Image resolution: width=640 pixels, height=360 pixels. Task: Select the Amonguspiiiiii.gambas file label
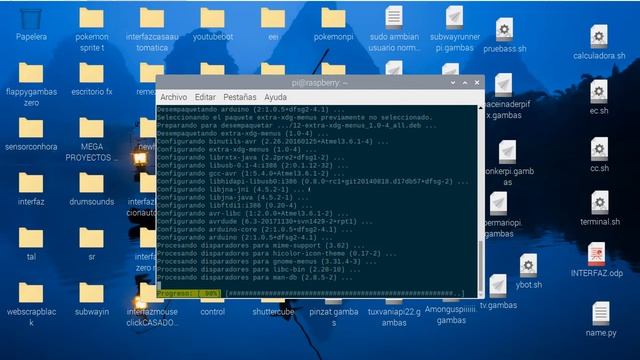451,315
